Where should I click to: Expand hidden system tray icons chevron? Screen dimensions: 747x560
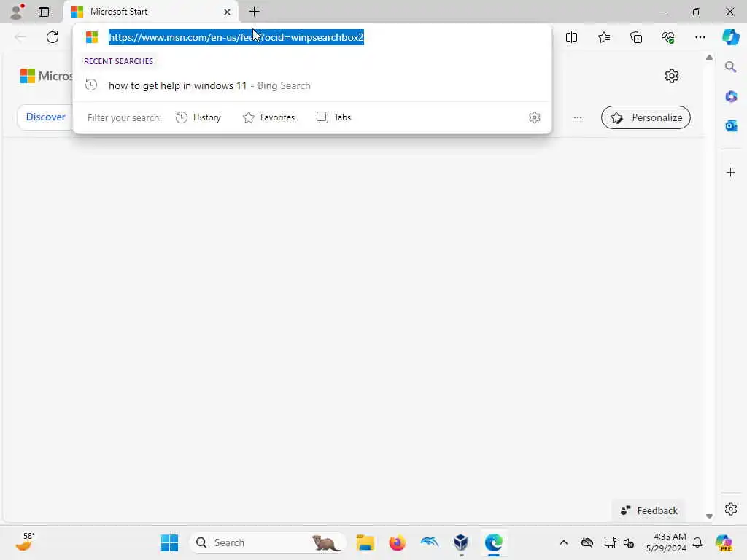coord(564,542)
